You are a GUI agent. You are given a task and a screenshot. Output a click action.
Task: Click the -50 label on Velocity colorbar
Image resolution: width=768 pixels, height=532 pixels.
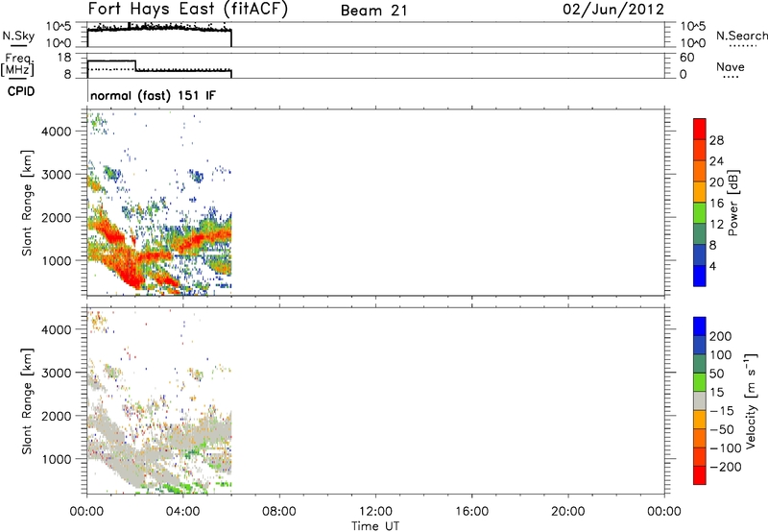click(722, 429)
